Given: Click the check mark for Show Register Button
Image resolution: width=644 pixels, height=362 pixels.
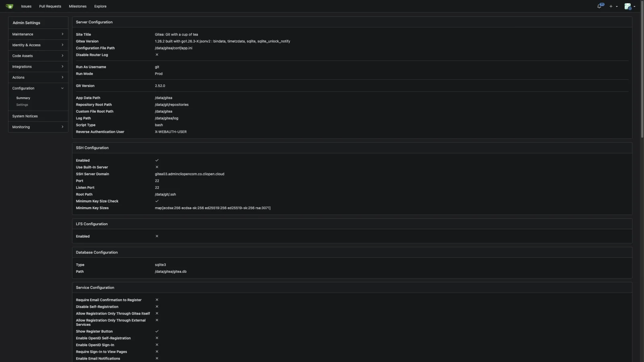Looking at the screenshot, I should click(157, 331).
